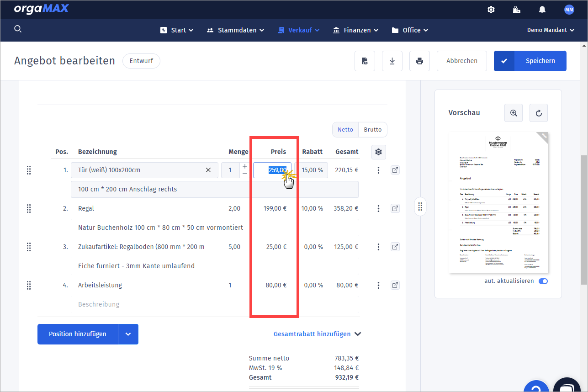Grab drag handle of position 1

coord(29,170)
